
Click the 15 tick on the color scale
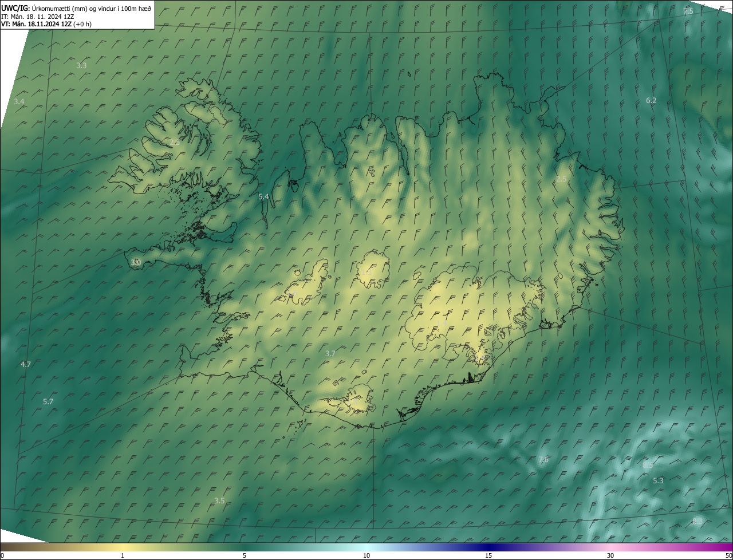(488, 555)
